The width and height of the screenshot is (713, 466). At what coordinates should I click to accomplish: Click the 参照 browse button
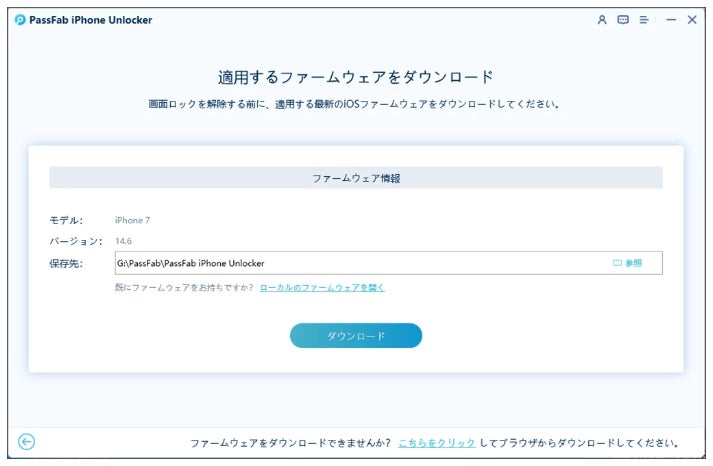click(628, 263)
